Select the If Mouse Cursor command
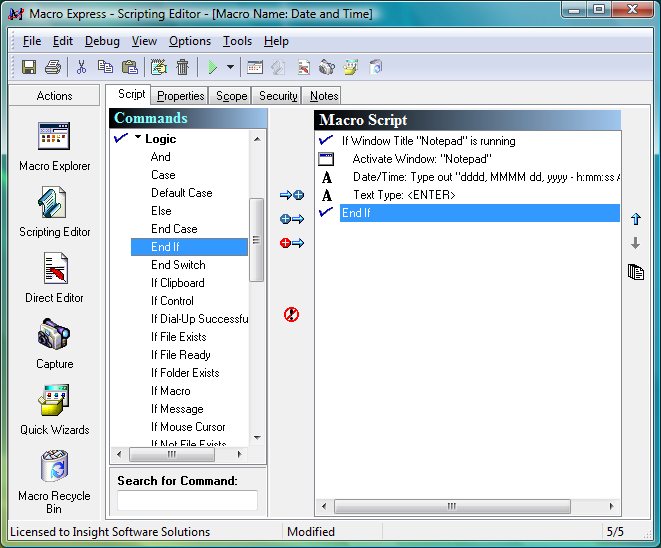 (x=188, y=427)
